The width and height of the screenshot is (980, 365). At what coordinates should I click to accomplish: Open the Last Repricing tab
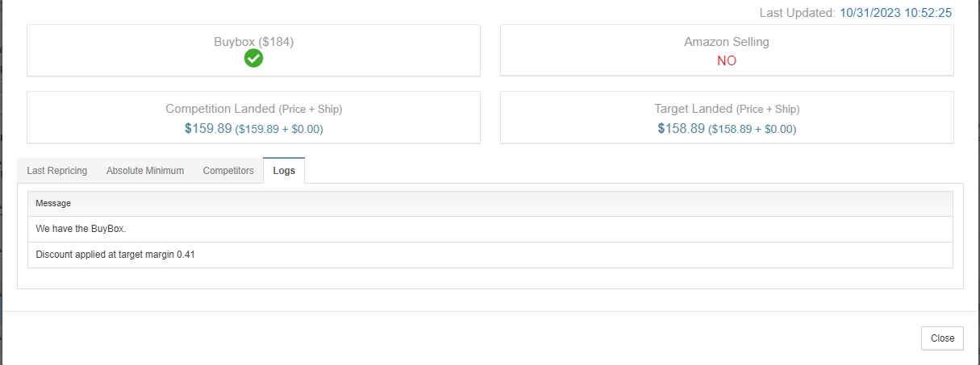[56, 171]
